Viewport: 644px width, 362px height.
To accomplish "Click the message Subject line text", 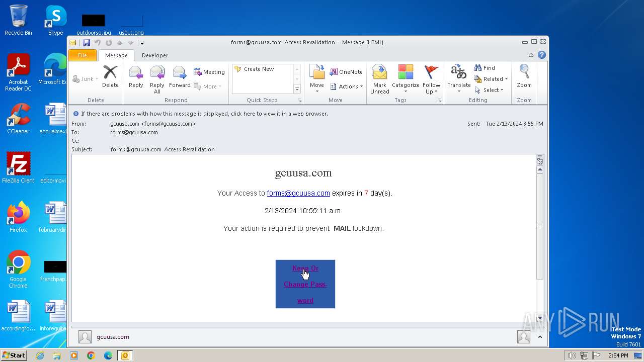I will point(163,149).
